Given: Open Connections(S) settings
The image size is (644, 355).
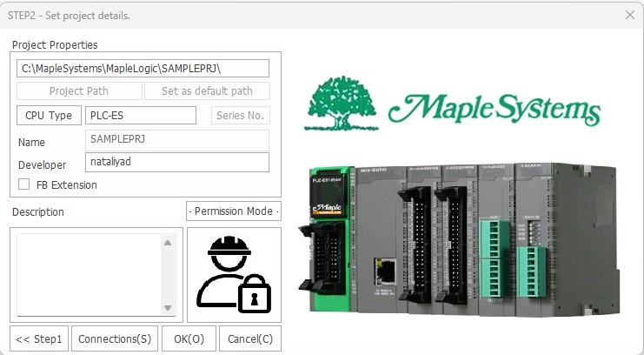Looking at the screenshot, I should tap(115, 339).
